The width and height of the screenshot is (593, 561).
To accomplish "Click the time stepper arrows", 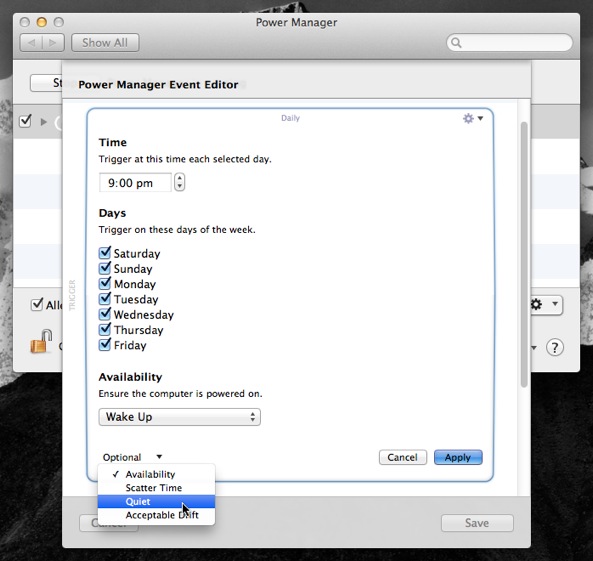I will (x=180, y=182).
